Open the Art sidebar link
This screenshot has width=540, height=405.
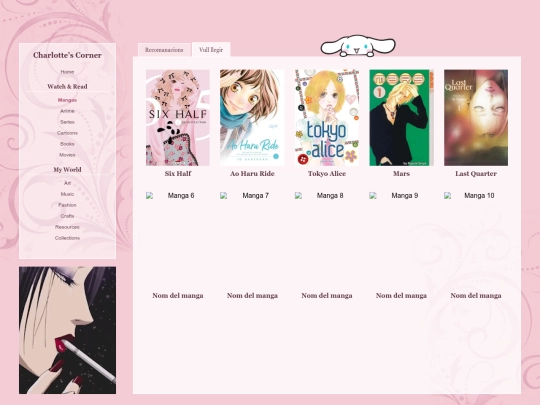(67, 183)
